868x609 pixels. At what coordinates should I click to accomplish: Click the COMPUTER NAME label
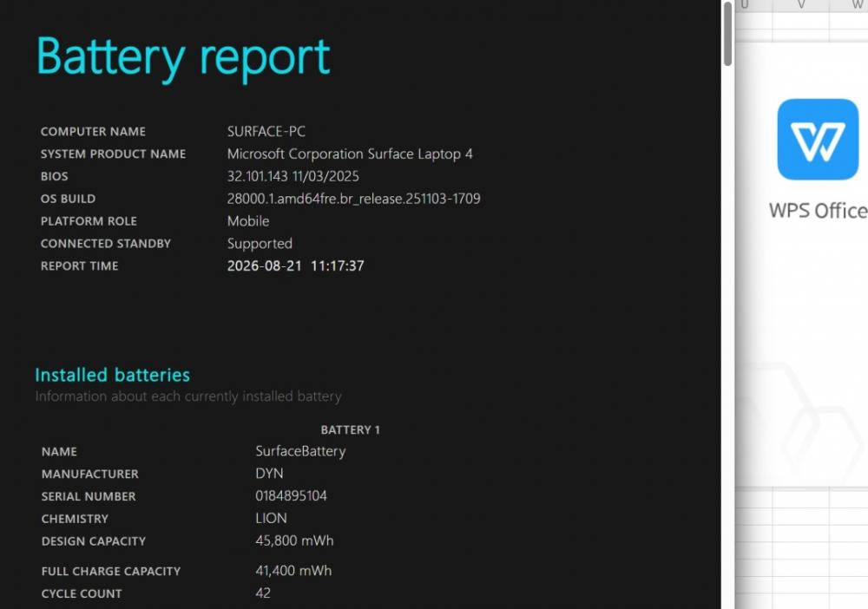pyautogui.click(x=93, y=132)
